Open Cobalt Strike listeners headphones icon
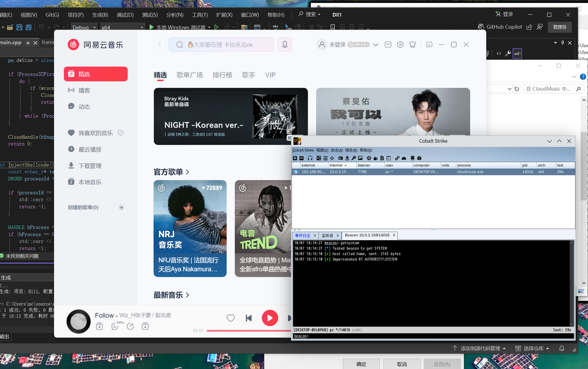This screenshot has height=369, width=588. (310, 158)
